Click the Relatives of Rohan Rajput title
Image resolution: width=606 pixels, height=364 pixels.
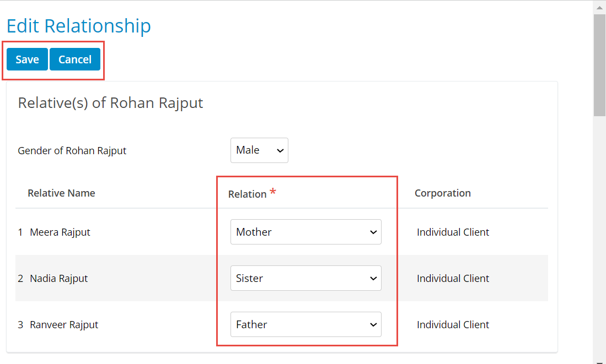tap(110, 102)
